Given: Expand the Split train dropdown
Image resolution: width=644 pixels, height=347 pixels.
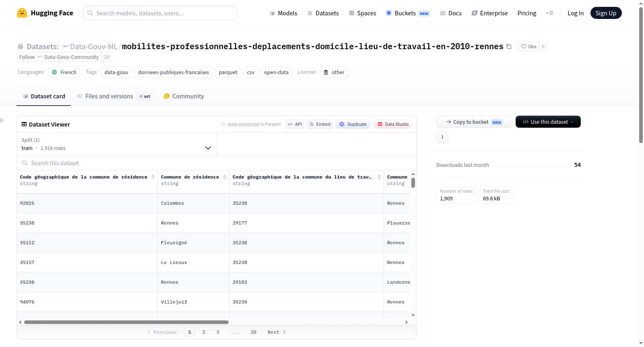Looking at the screenshot, I should tap(116, 144).
